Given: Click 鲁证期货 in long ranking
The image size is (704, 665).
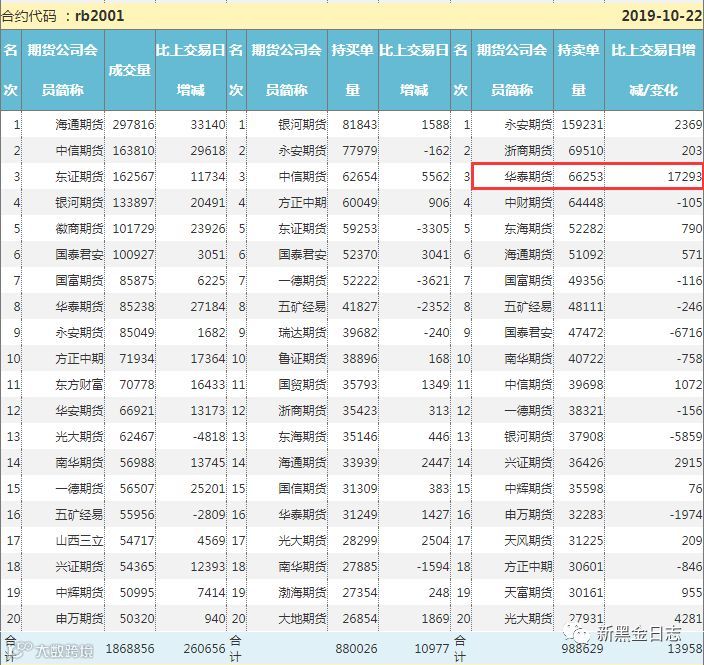Looking at the screenshot, I should (x=302, y=359).
